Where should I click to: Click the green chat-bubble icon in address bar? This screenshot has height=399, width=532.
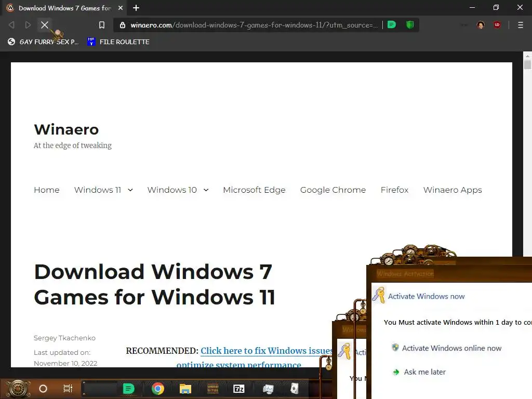[392, 24]
